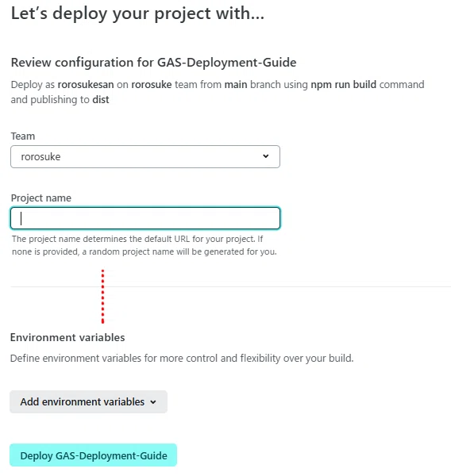This screenshot has width=451, height=476.
Task: Click the chevron beside Add environment variables
Action: pos(153,402)
